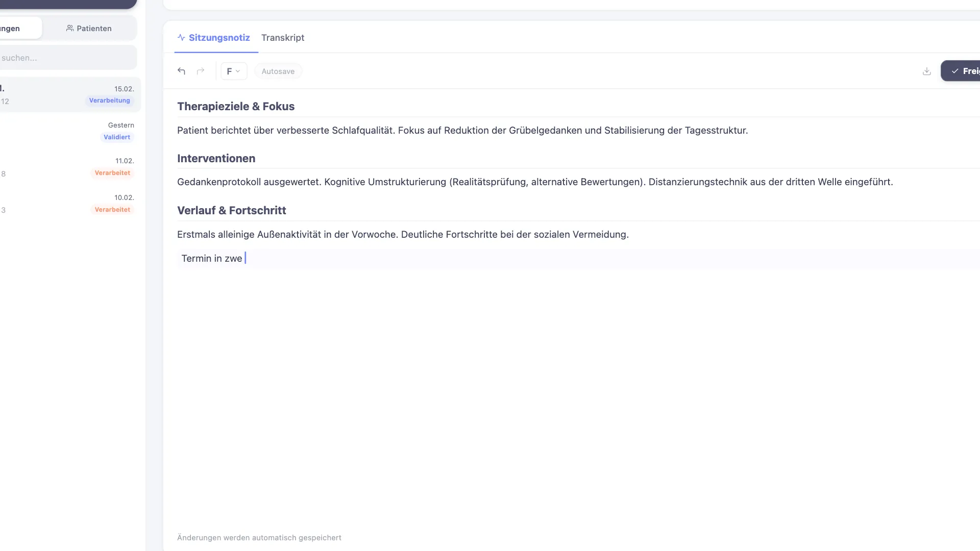Switch to the Transkript tab
Image resolution: width=980 pixels, height=551 pixels.
[283, 37]
